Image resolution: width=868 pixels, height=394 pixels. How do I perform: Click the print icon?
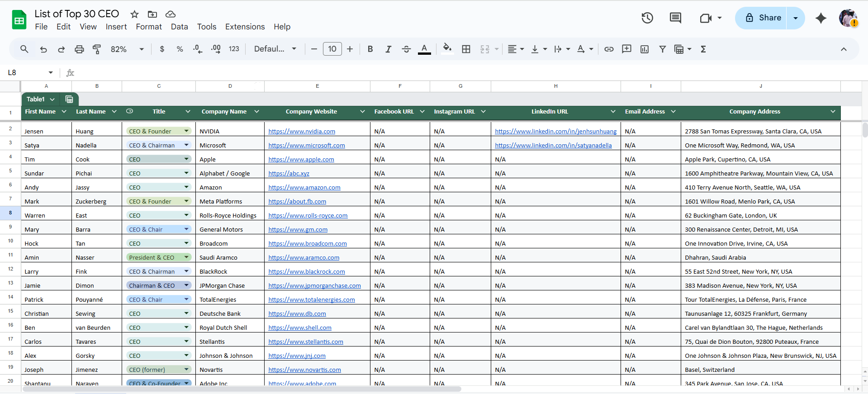[79, 49]
